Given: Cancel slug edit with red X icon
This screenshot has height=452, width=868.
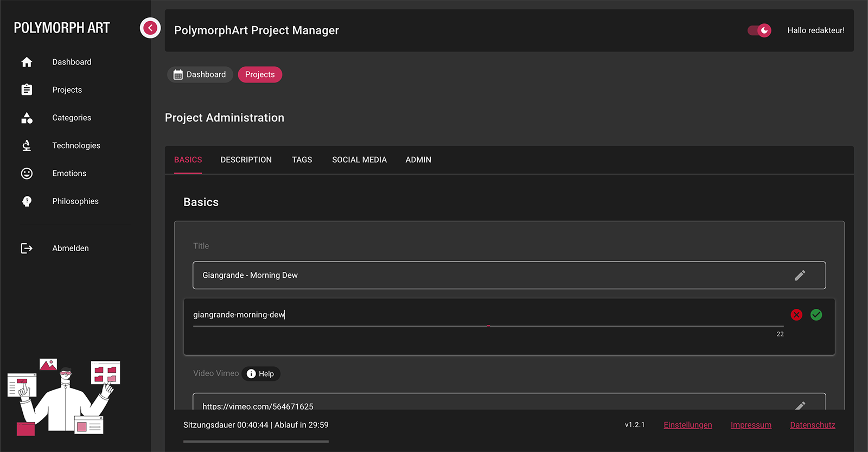Looking at the screenshot, I should pyautogui.click(x=796, y=315).
